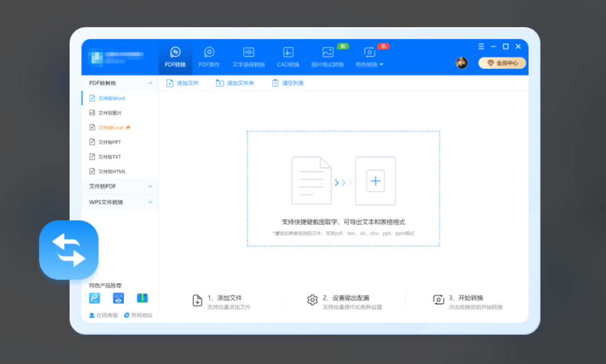Switch to PDF操作 tab
This screenshot has height=364, width=606.
click(x=209, y=57)
